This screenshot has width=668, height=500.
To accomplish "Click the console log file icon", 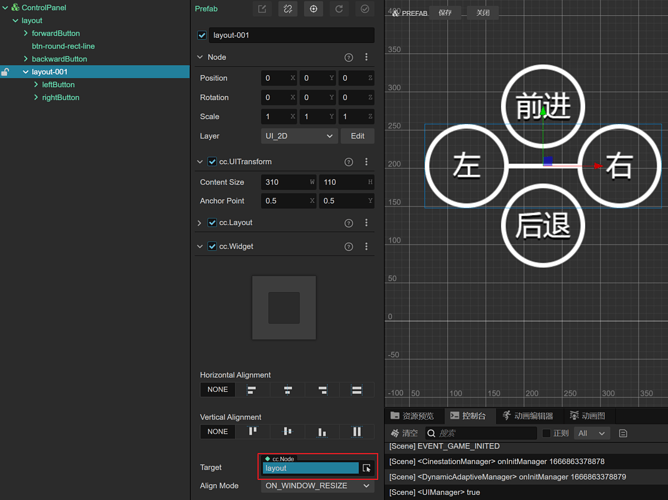I will 623,434.
